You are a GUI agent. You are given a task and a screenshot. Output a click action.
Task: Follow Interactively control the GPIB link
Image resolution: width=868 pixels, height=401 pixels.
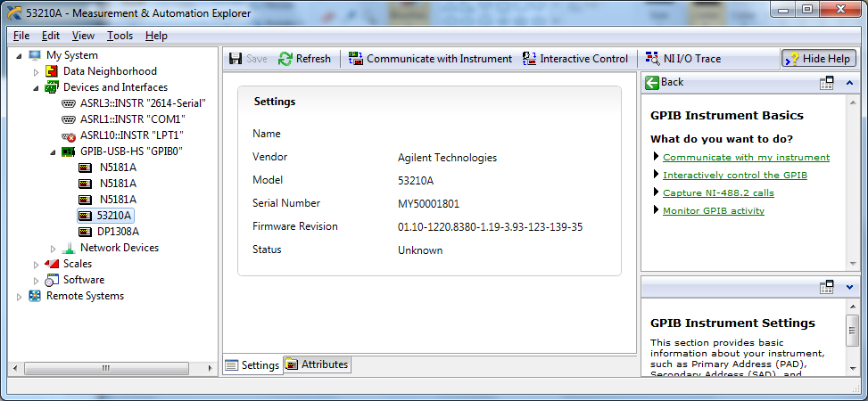pos(735,176)
